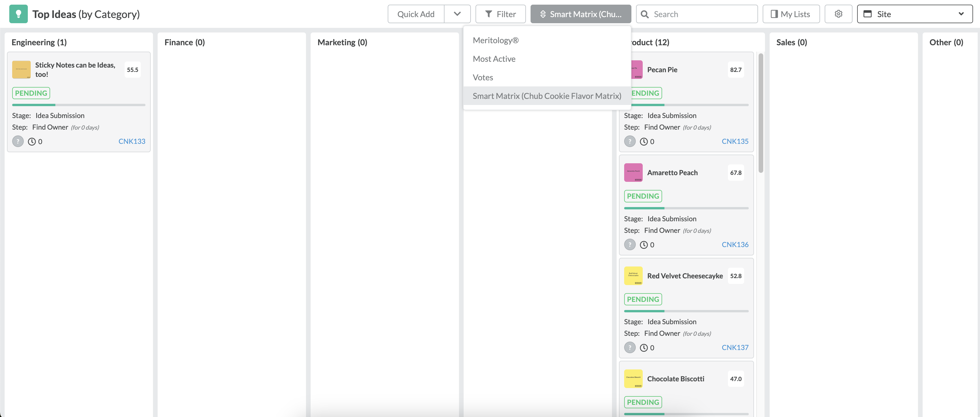Image resolution: width=980 pixels, height=417 pixels.
Task: Click the Chocolate Biscotti title
Action: coord(676,378)
